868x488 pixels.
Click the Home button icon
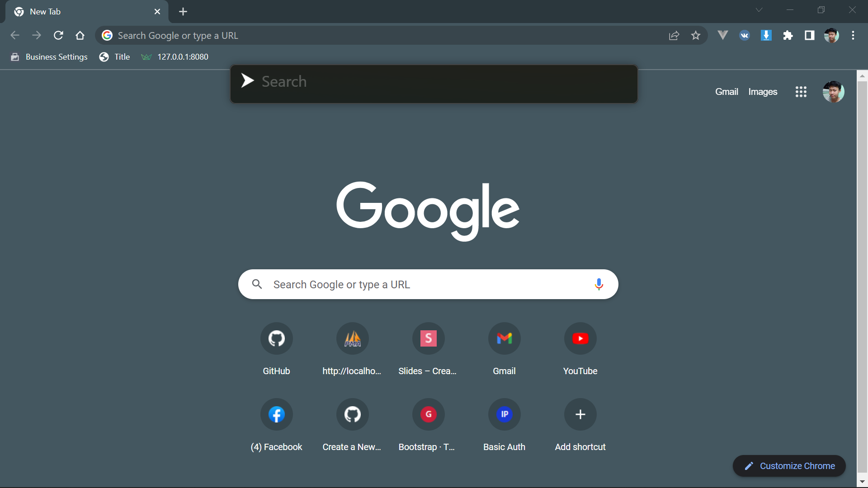pos(80,35)
